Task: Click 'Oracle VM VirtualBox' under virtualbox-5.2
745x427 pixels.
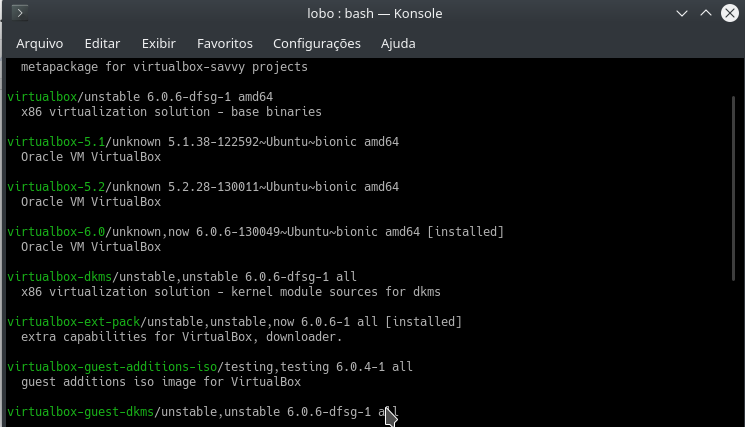Action: (91, 202)
